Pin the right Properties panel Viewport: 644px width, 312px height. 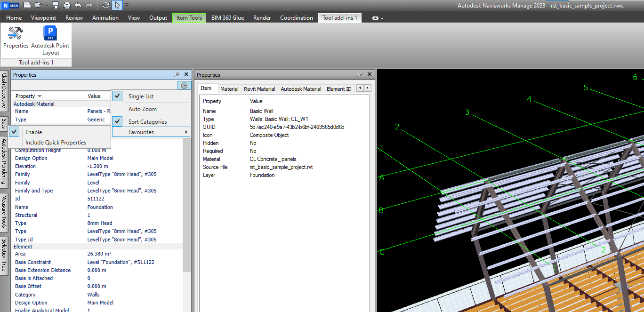click(x=360, y=74)
